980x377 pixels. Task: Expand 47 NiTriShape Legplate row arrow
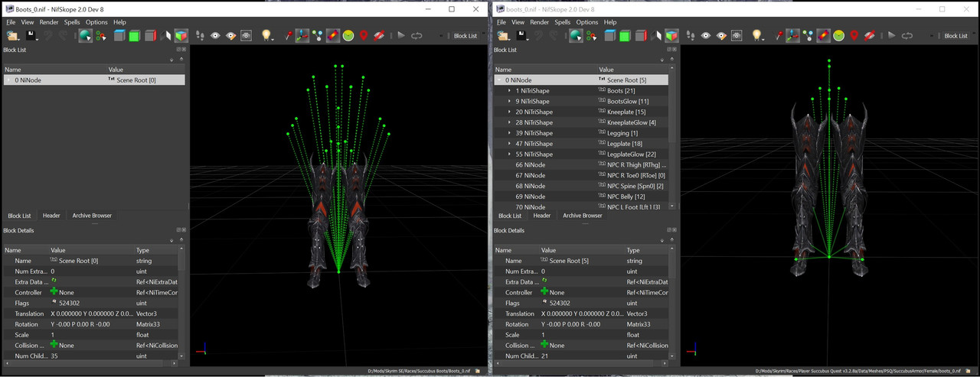pyautogui.click(x=509, y=144)
